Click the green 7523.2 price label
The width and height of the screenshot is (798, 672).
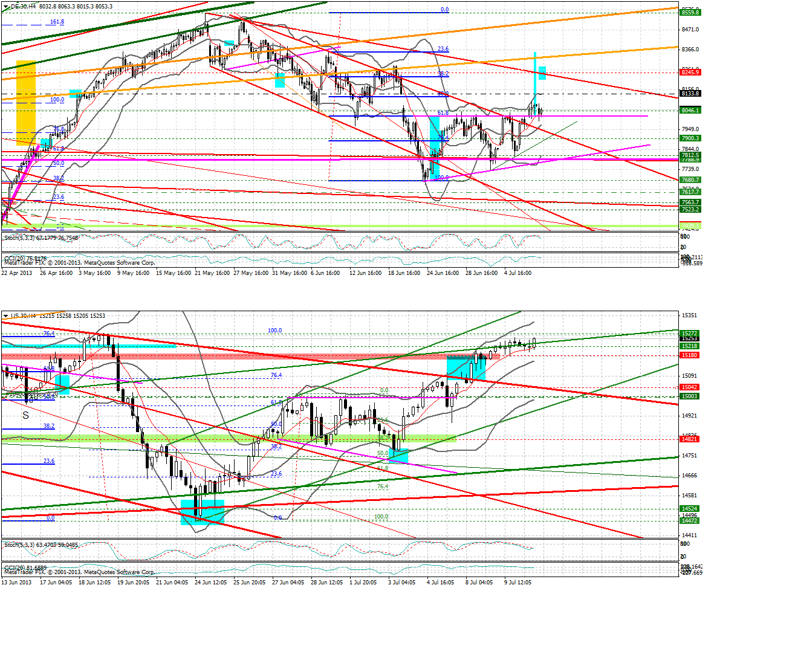[690, 209]
